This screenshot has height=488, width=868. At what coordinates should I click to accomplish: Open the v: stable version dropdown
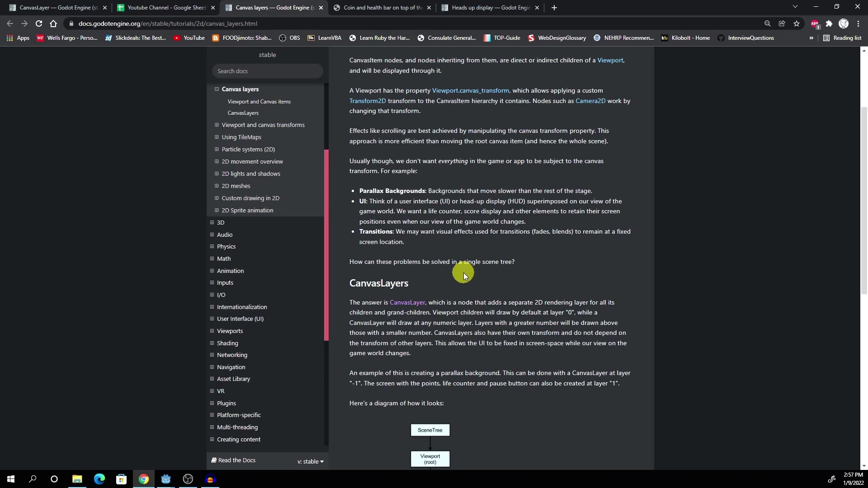click(x=311, y=461)
